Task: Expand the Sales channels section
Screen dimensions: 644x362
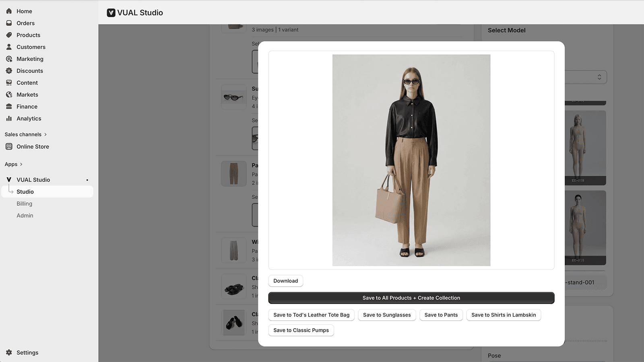Action: (26, 134)
